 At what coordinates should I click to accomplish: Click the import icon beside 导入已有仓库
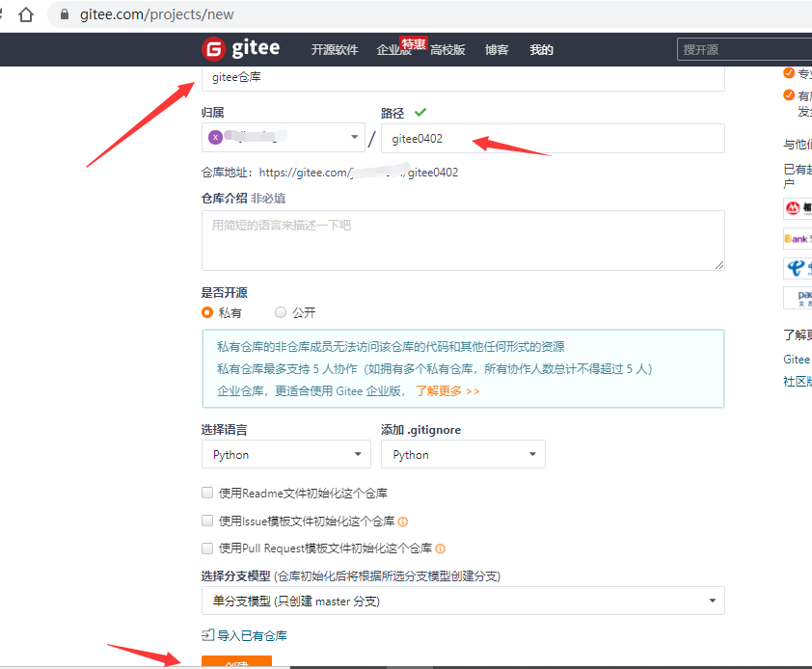(207, 634)
